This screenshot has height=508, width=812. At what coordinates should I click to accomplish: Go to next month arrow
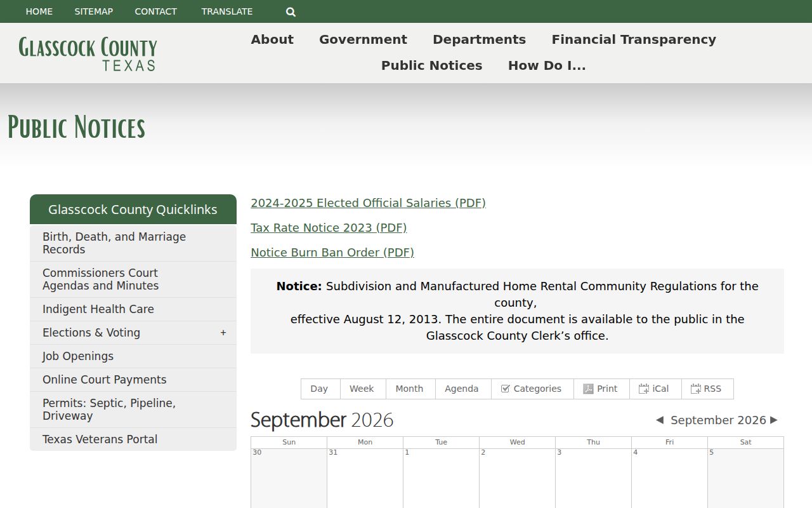773,420
